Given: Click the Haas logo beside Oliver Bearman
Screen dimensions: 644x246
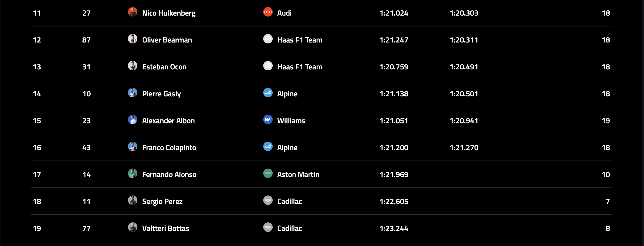Looking at the screenshot, I should point(268,39).
